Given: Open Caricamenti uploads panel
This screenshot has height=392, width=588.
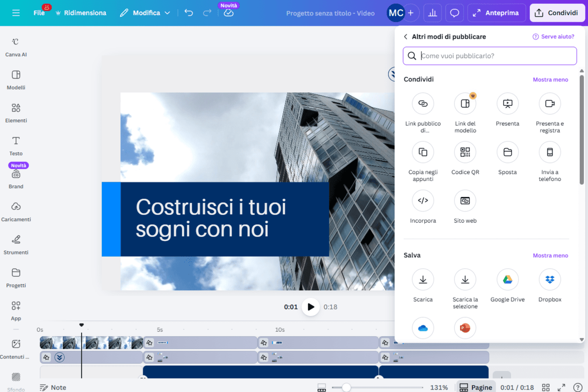Looking at the screenshot, I should [16, 212].
